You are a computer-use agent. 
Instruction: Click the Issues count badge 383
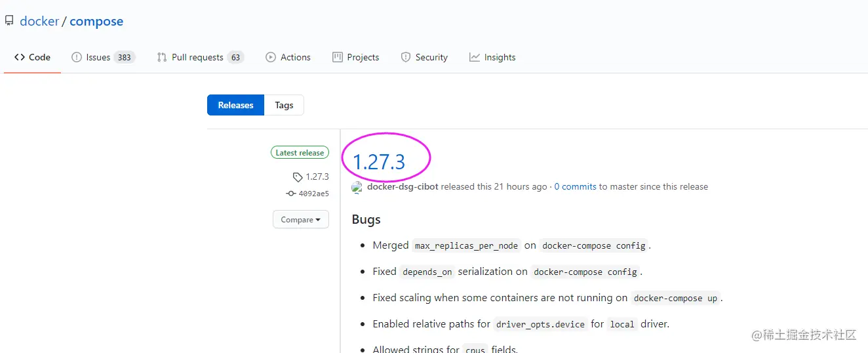(124, 57)
